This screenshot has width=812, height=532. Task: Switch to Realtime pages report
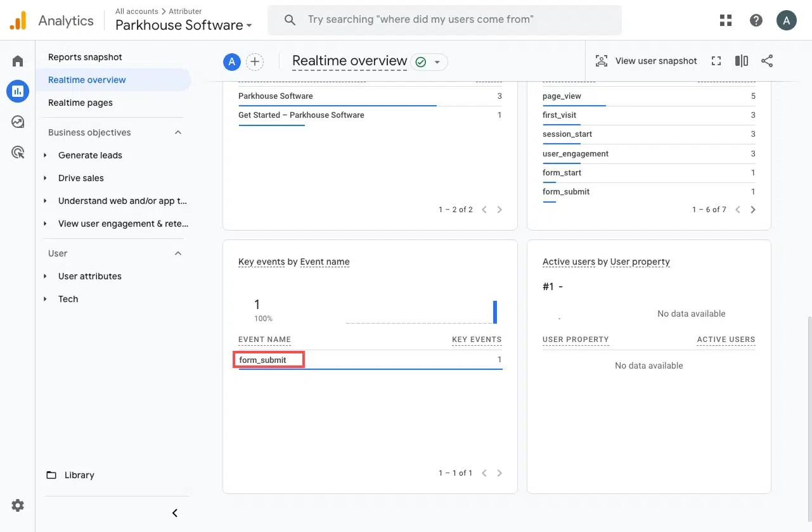[86, 103]
